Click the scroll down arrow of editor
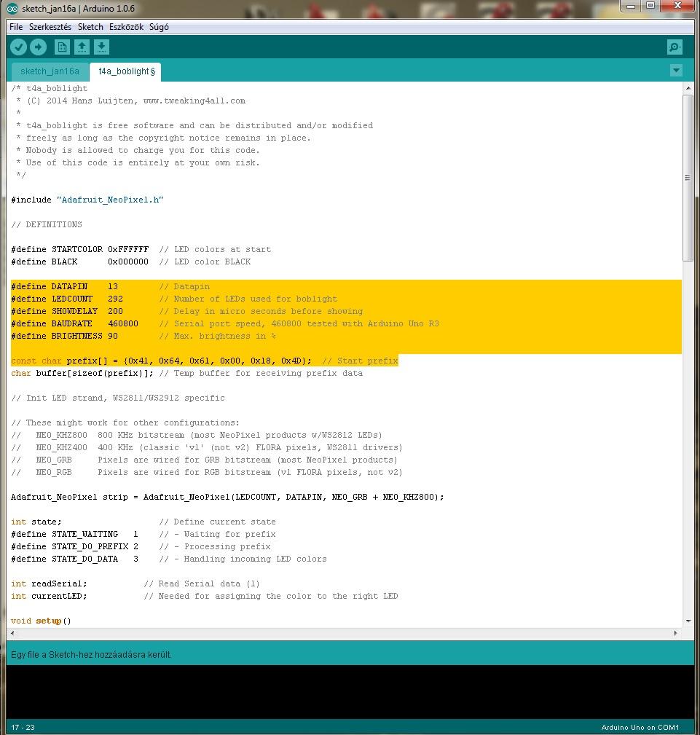Image resolution: width=700 pixels, height=735 pixels. (x=688, y=621)
